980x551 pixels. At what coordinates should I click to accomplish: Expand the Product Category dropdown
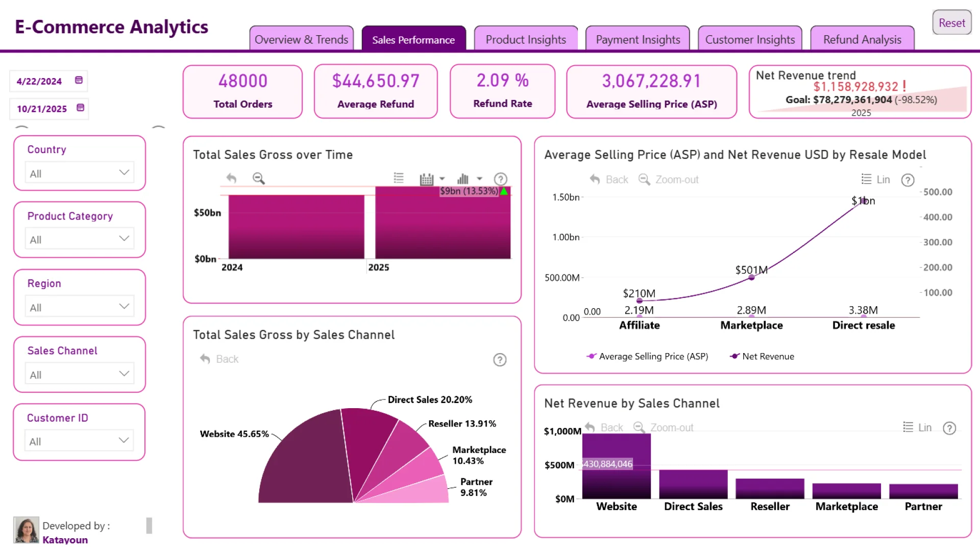pyautogui.click(x=80, y=239)
